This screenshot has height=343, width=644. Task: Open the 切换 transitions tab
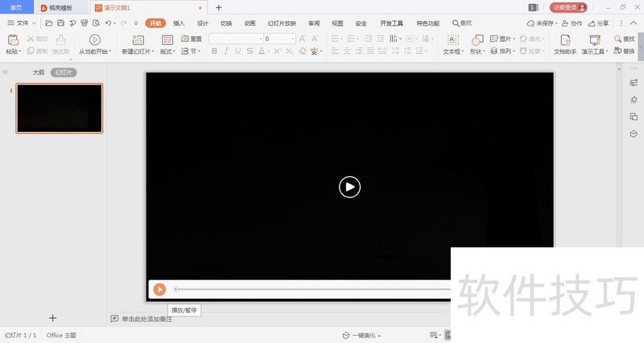pyautogui.click(x=226, y=23)
